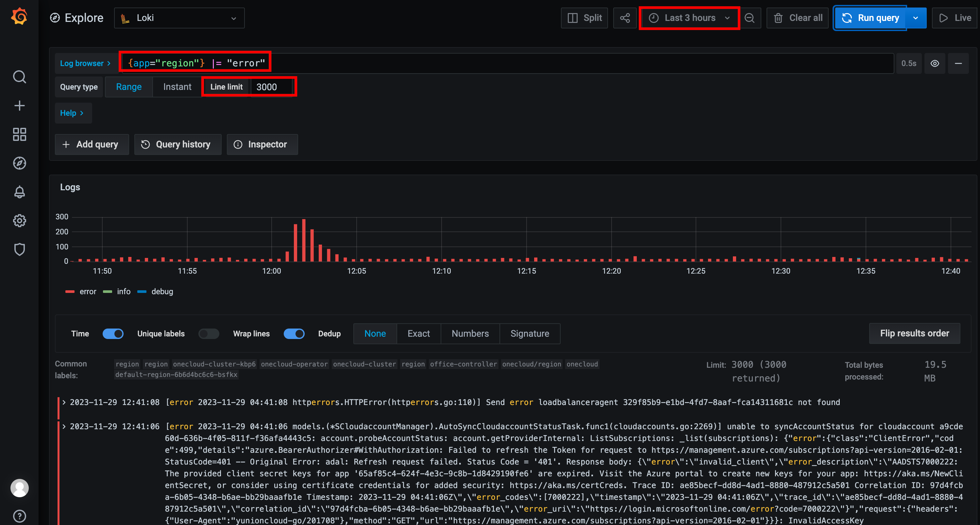Image resolution: width=980 pixels, height=525 pixels.
Task: Open Alerting bell icon in sidebar
Action: pos(19,192)
